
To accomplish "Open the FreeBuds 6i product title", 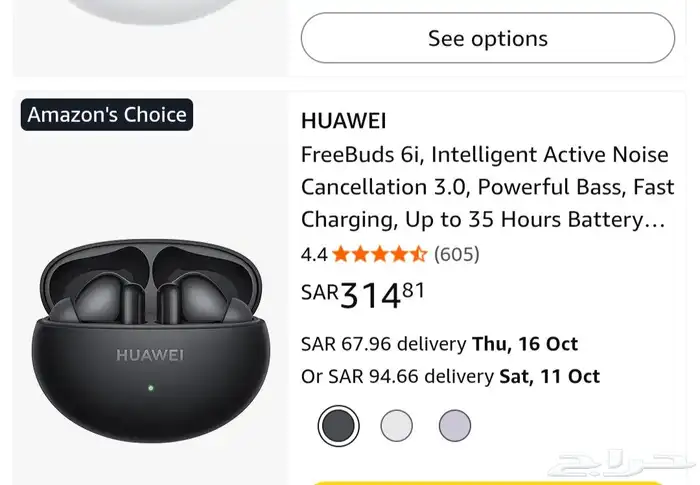I will tap(483, 187).
